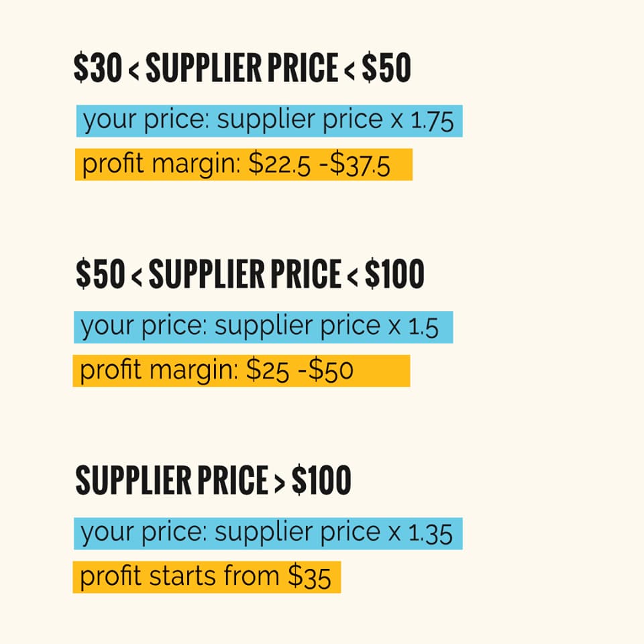Click the "$35" profit value
This screenshot has height=644, width=644.
pos(309,578)
